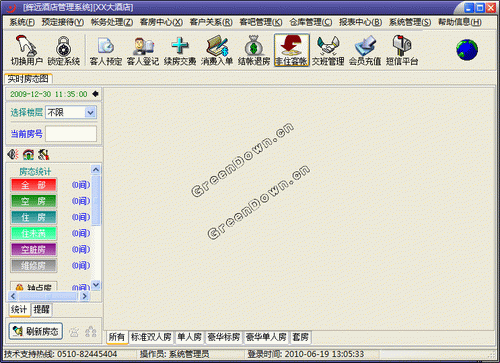The image size is (500, 363).
Task: Open the 选择楼层 floor dropdown
Action: click(90, 112)
